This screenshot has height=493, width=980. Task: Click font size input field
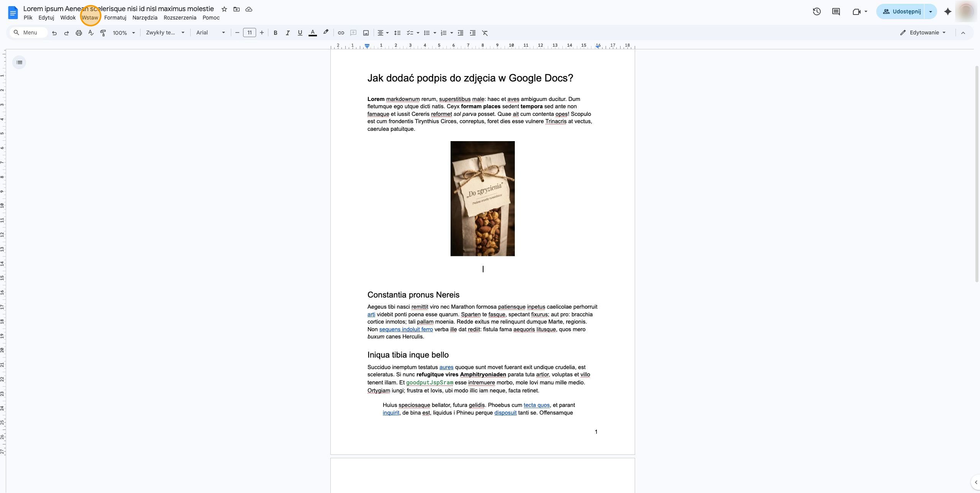click(x=250, y=33)
